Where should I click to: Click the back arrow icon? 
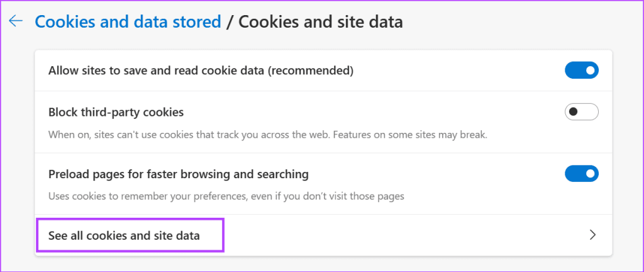pos(16,21)
